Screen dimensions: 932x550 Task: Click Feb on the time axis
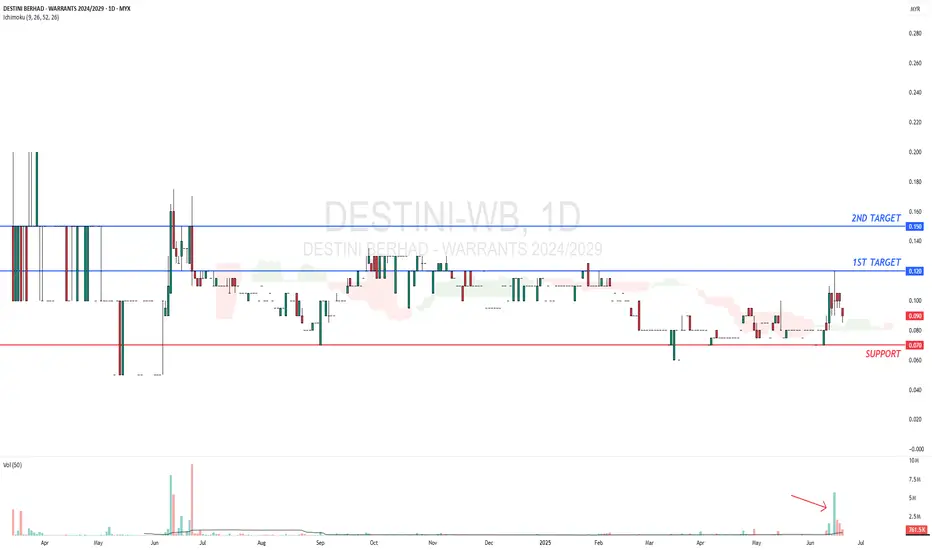[x=599, y=543]
